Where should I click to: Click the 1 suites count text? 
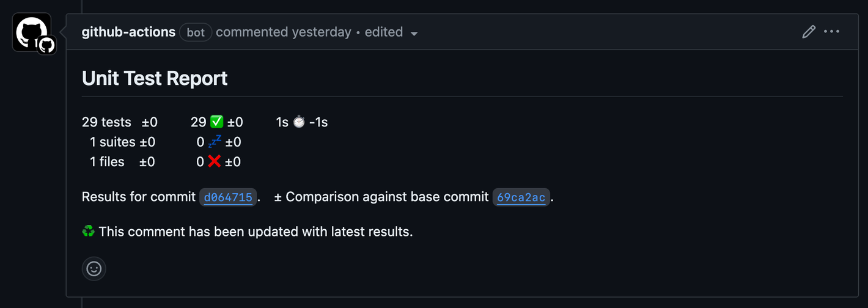click(112, 142)
